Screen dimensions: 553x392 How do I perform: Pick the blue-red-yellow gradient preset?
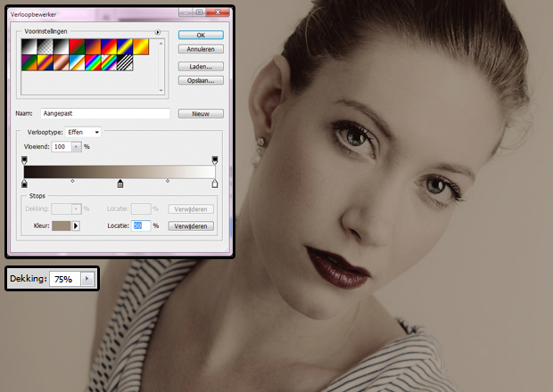coord(109,47)
